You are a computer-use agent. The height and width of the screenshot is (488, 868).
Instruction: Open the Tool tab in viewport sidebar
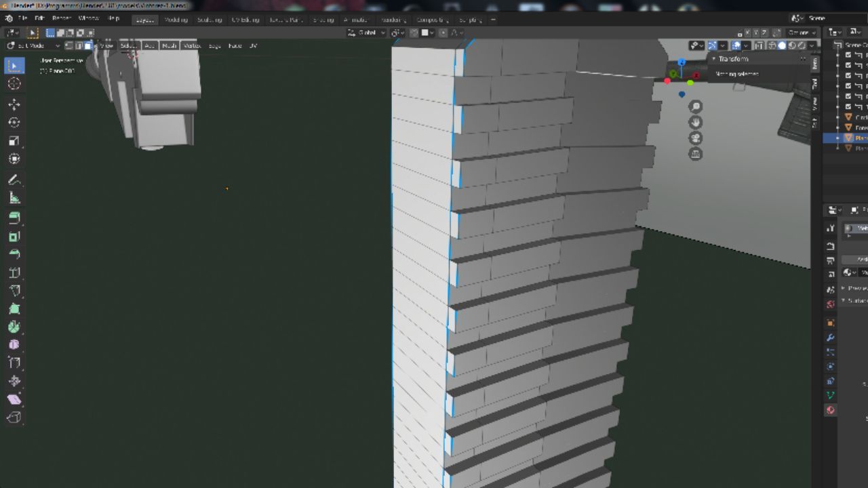pyautogui.click(x=815, y=83)
